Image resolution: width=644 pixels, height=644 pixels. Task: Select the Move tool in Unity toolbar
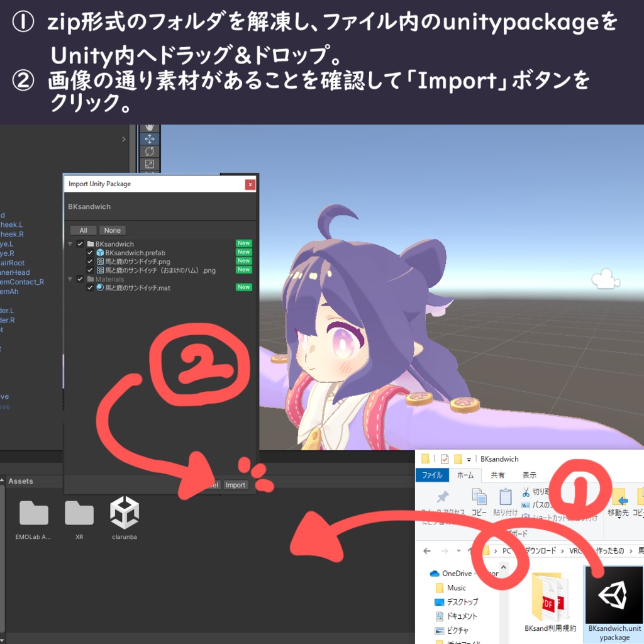pyautogui.click(x=150, y=139)
